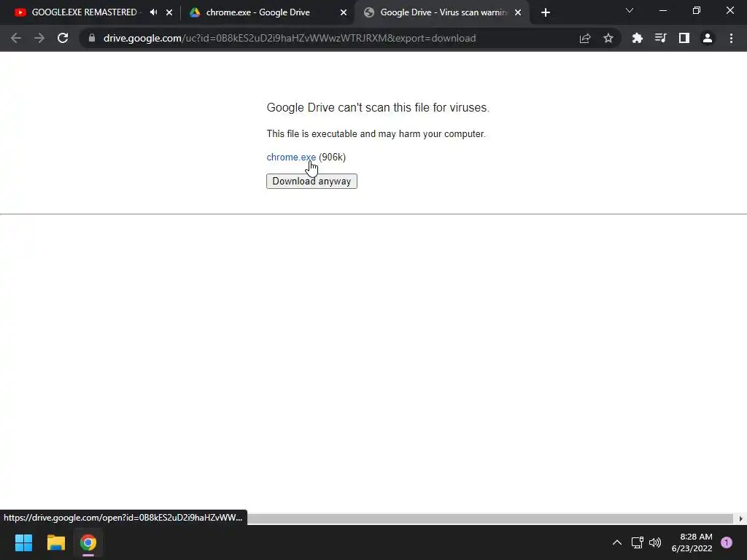Image resolution: width=747 pixels, height=560 pixels.
Task: Click the lock site info icon
Action: click(91, 38)
